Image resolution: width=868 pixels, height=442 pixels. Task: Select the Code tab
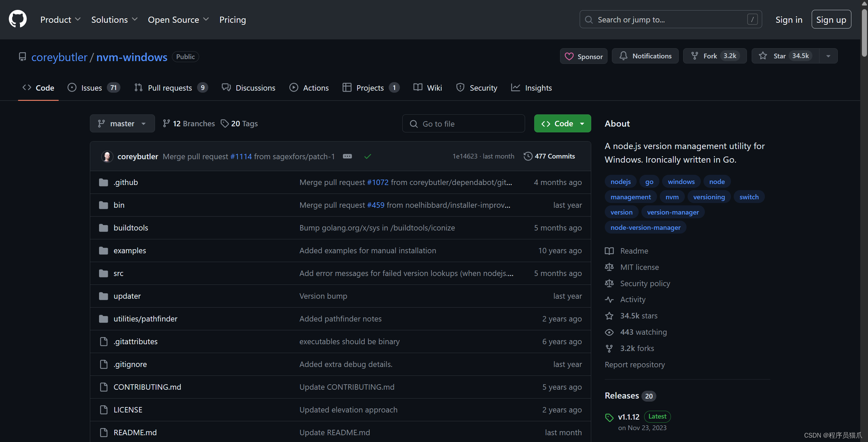tap(38, 88)
